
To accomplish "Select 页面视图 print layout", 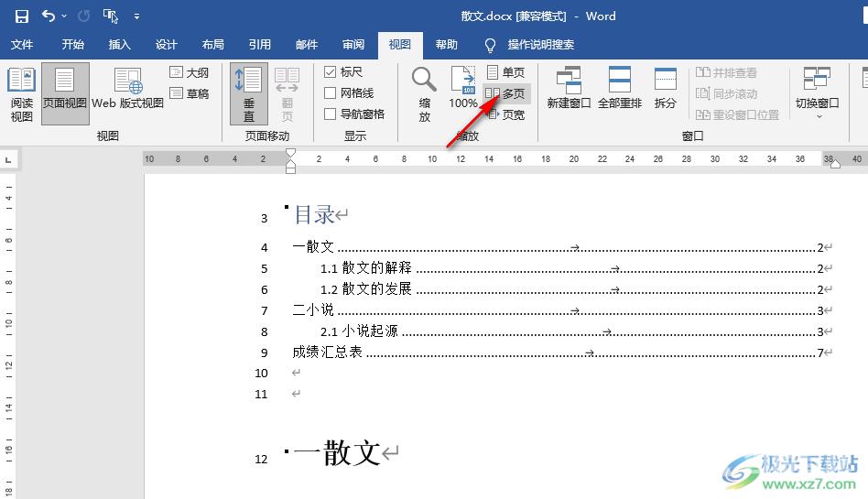I will (65, 93).
